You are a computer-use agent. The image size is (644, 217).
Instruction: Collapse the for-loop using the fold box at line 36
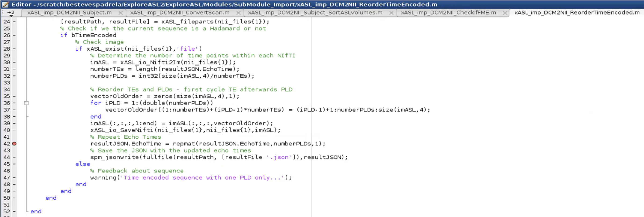(x=26, y=103)
